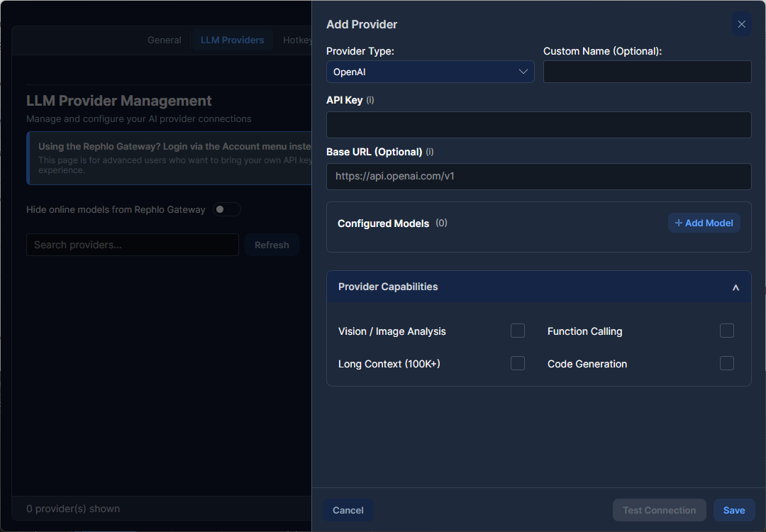Click into the API Key field
Viewport: 766px width, 532px height.
click(538, 125)
